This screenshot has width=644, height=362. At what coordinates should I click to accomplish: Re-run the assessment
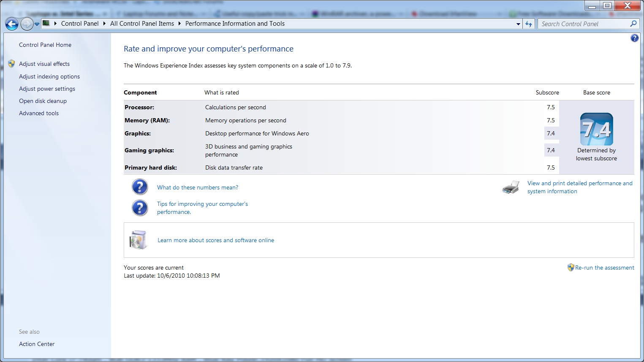[604, 267]
